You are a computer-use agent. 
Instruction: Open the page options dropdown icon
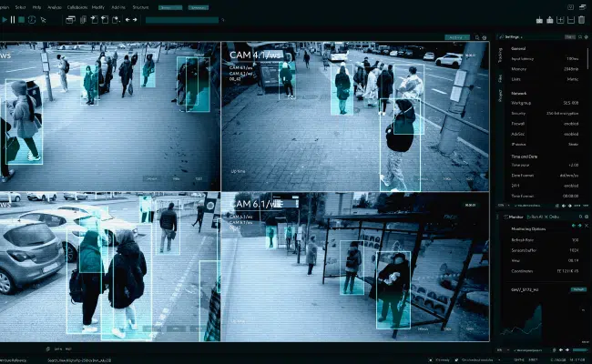coord(117,20)
